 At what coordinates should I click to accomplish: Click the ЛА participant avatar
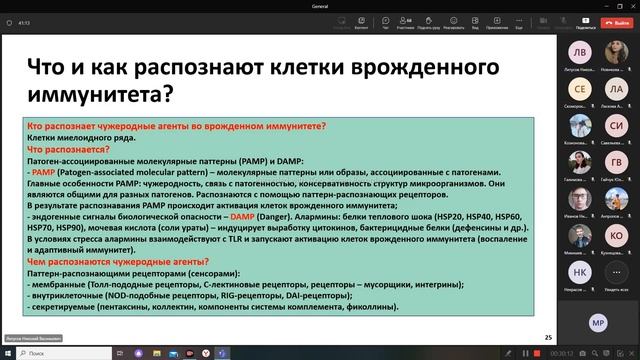pos(616,89)
